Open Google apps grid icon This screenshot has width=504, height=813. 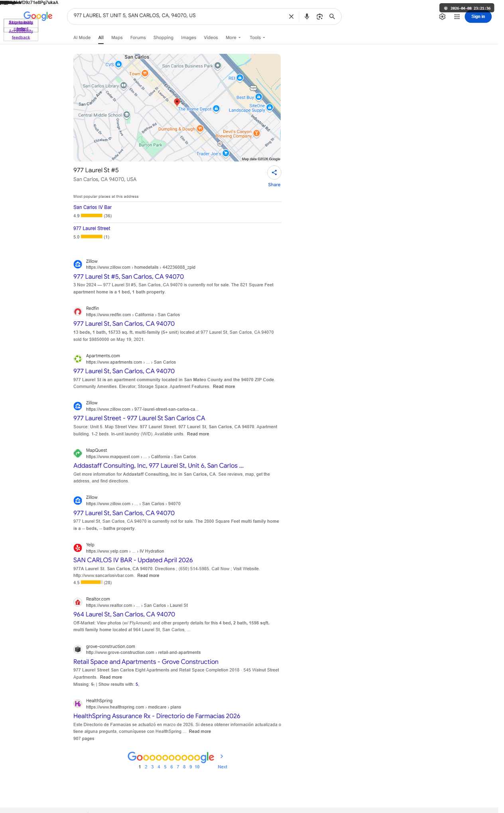(457, 17)
